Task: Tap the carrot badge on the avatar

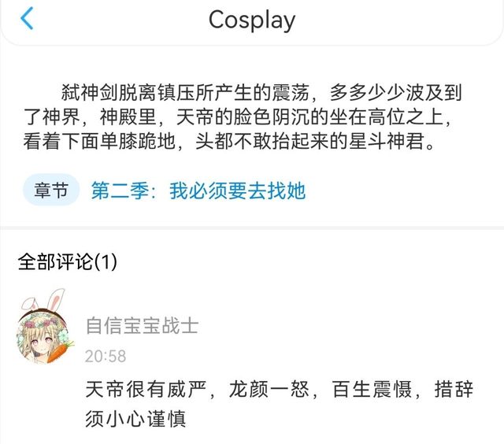Action: (x=60, y=351)
